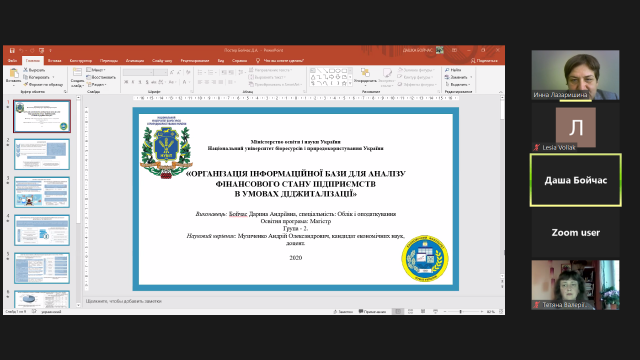This screenshot has width=640, height=360.
Task: Click the Упорядочить arrange icon
Action: click(x=365, y=73)
